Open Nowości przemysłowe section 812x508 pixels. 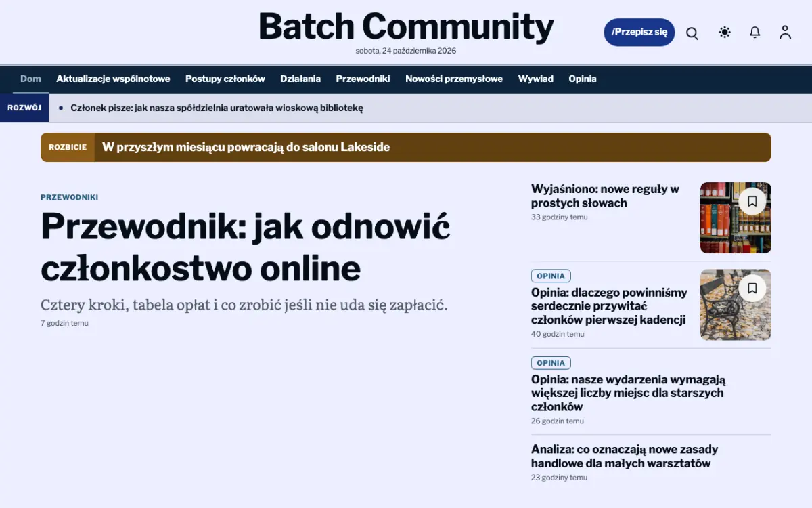[454, 79]
